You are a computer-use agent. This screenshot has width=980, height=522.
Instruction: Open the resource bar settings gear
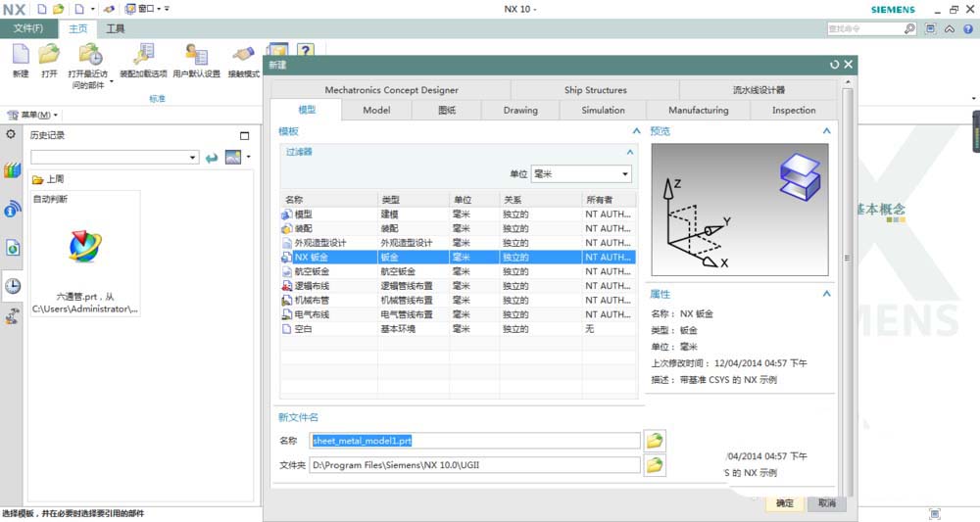pos(11,134)
